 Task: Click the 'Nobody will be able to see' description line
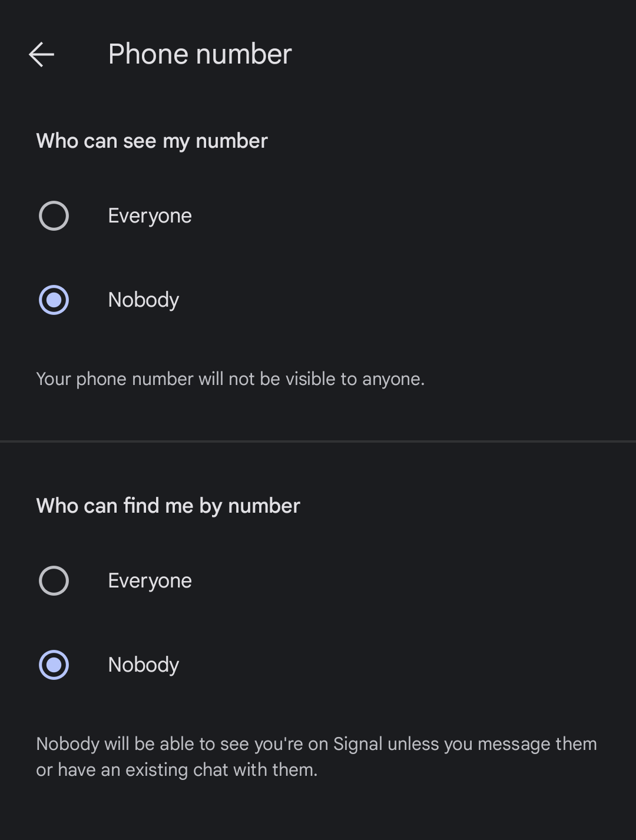coord(317,744)
